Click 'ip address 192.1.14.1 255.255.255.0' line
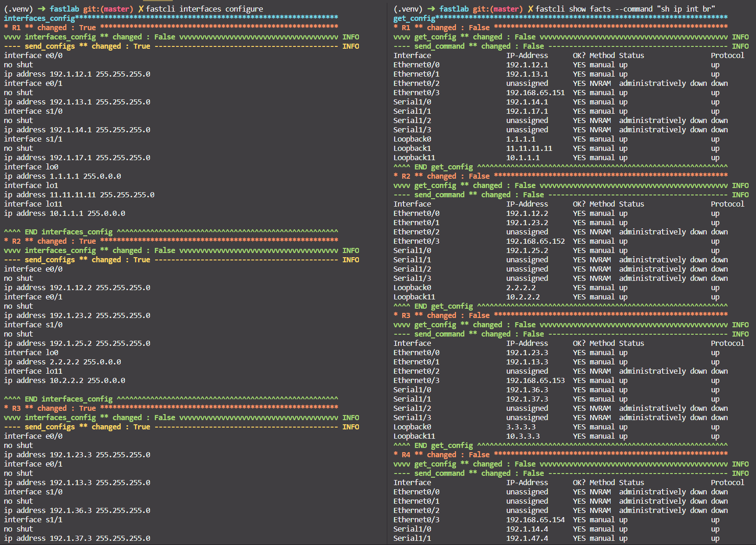 [77, 130]
